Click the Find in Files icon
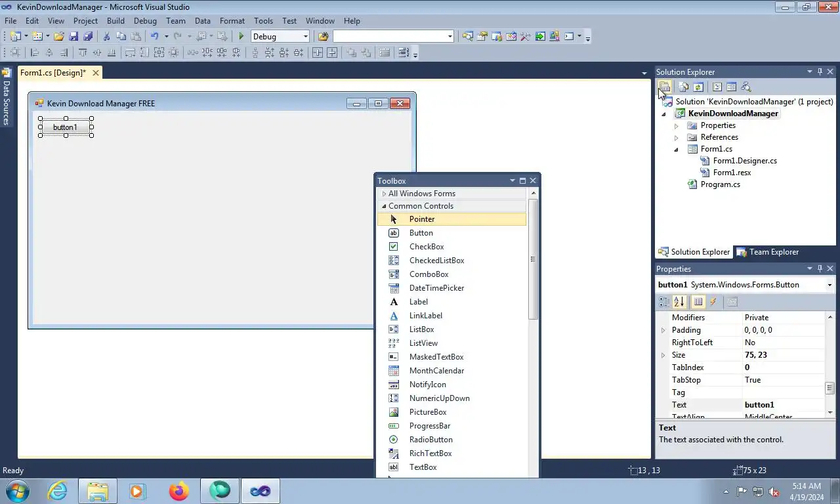Image resolution: width=840 pixels, height=504 pixels. pyautogui.click(x=323, y=37)
